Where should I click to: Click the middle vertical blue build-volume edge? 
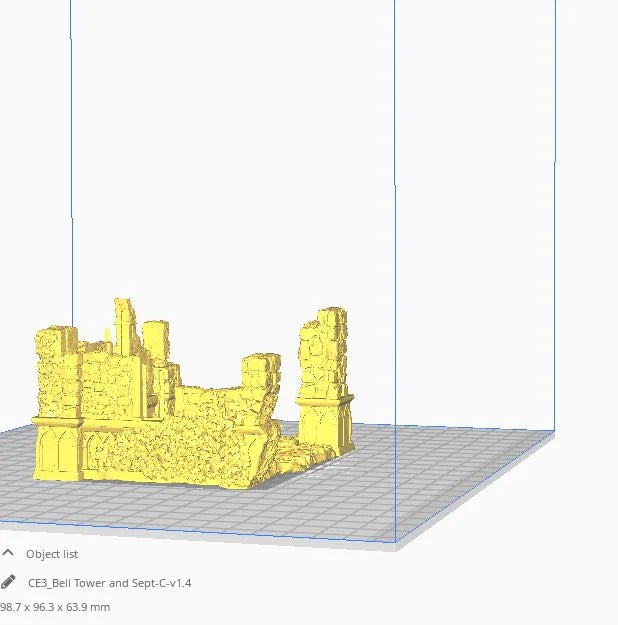click(393, 200)
